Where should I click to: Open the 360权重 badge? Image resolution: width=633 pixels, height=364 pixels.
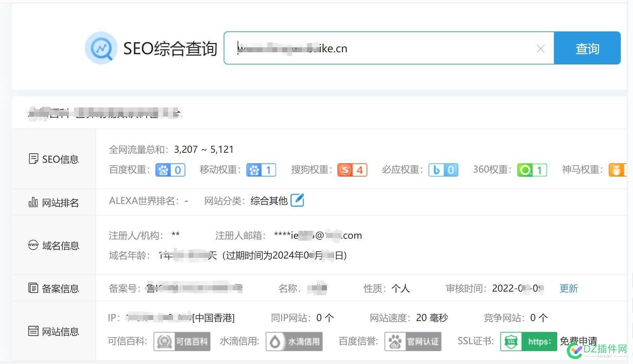(x=532, y=170)
